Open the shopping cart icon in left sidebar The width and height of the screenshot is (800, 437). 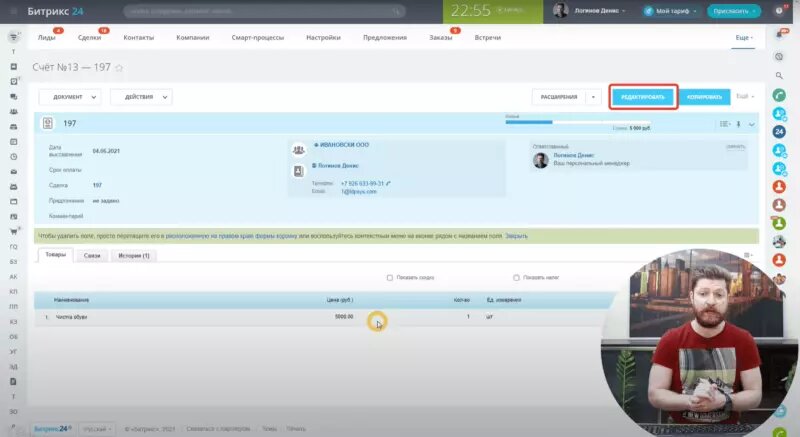[13, 231]
